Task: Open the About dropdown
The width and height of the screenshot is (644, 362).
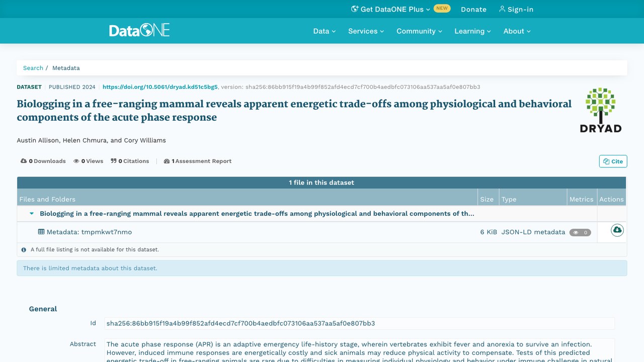Action: [x=517, y=31]
